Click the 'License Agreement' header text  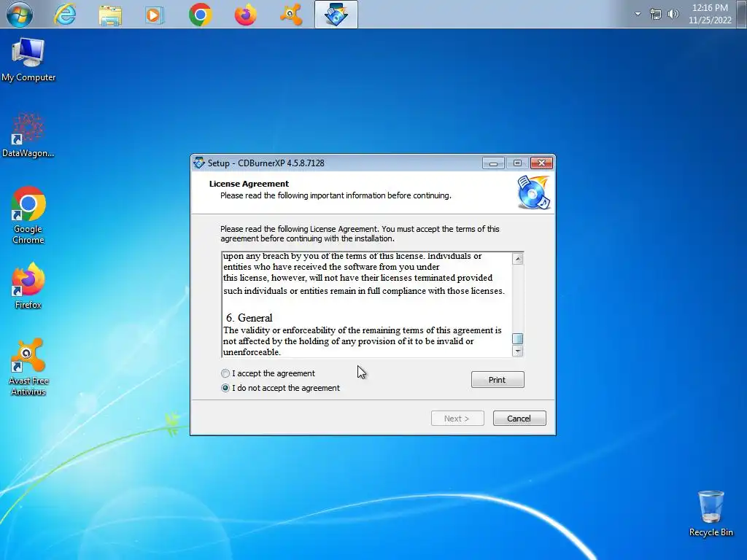(x=249, y=184)
